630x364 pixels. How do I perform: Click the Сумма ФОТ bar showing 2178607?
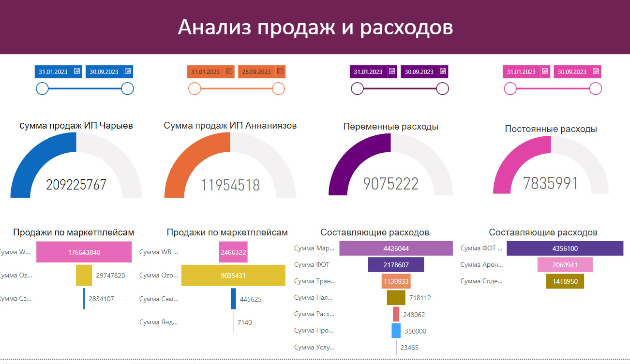point(396,264)
